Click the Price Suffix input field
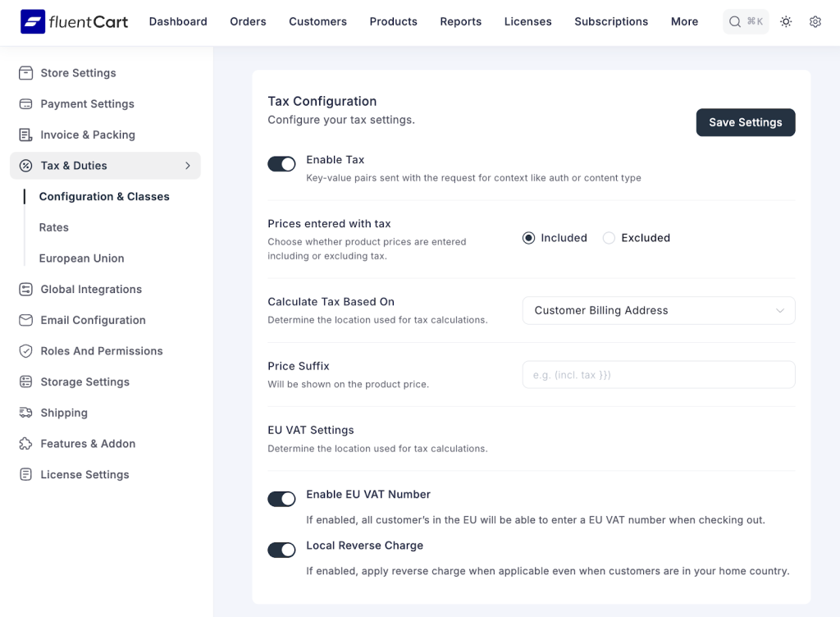Screen dimensions: 840x617 pyautogui.click(x=658, y=374)
